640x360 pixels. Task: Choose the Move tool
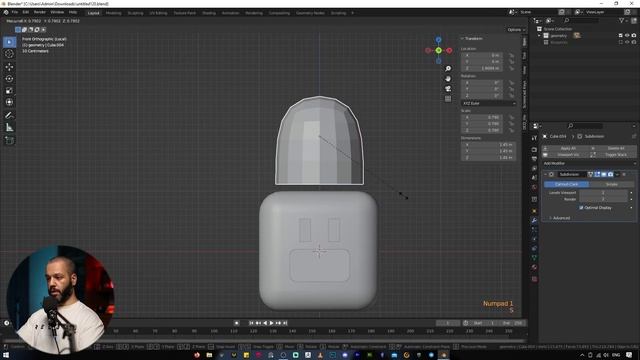point(9,67)
